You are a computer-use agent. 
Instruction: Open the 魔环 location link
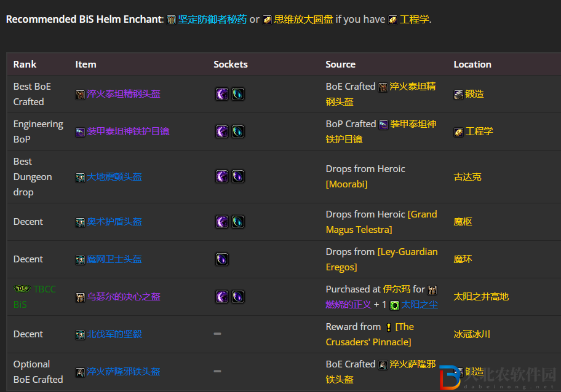pos(463,259)
